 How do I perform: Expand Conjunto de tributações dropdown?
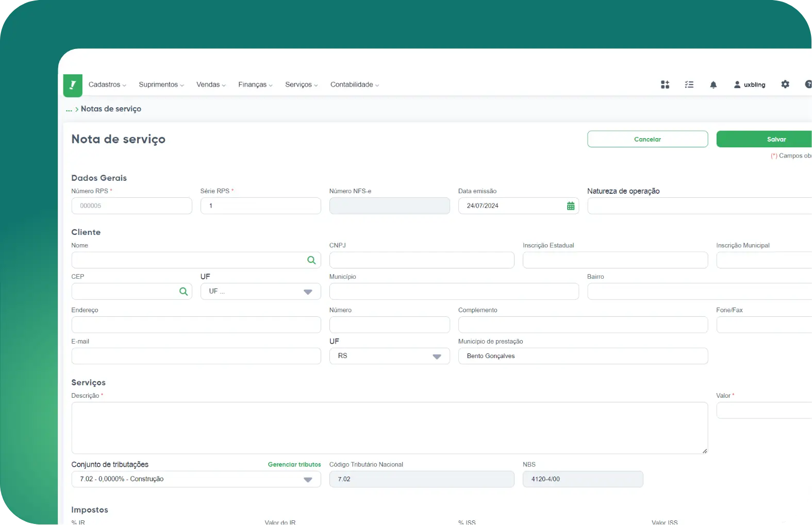(196, 479)
